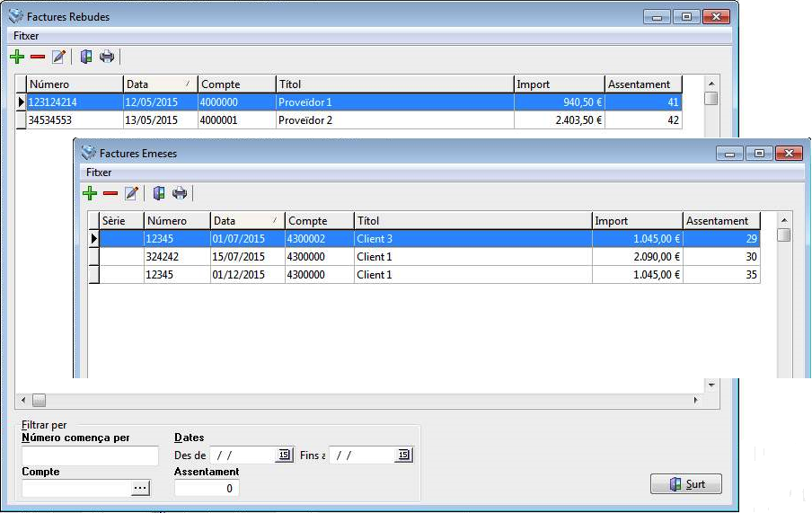Sort by Assentament column in Factures Emeses

[x=722, y=221]
